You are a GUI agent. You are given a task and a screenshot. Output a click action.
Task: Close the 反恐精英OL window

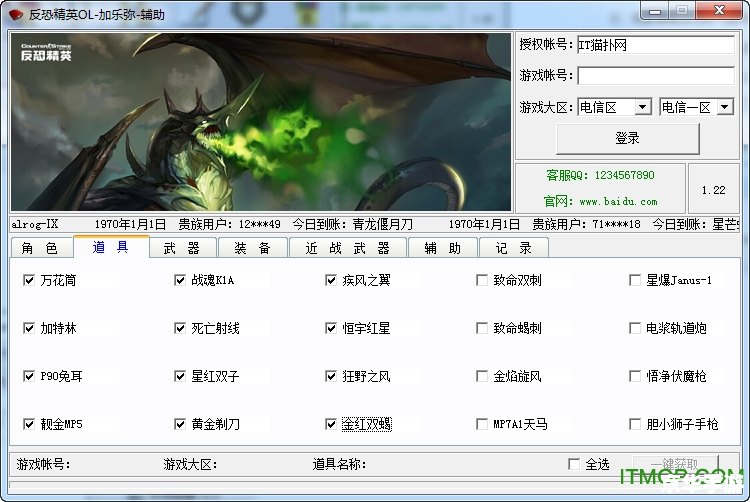pyautogui.click(x=719, y=11)
